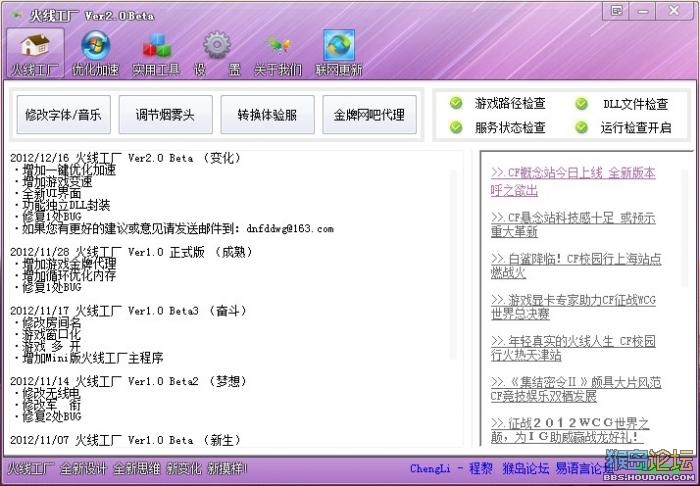Open 关于我们 tab
700x486 pixels.
(278, 54)
